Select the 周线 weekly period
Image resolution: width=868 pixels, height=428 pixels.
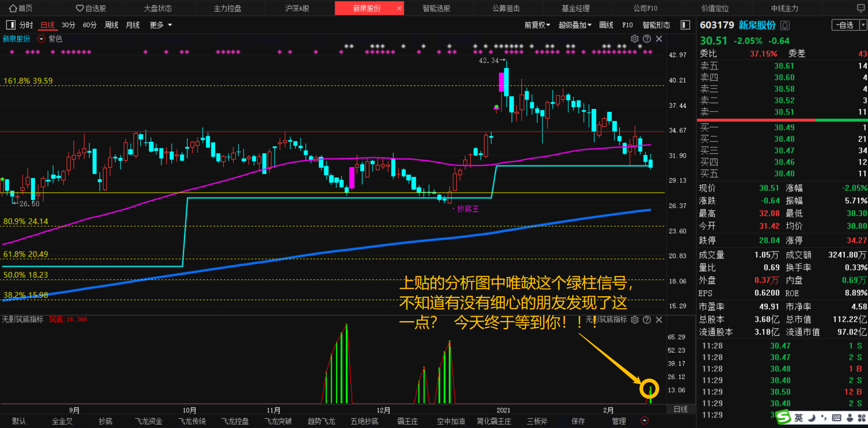111,25
